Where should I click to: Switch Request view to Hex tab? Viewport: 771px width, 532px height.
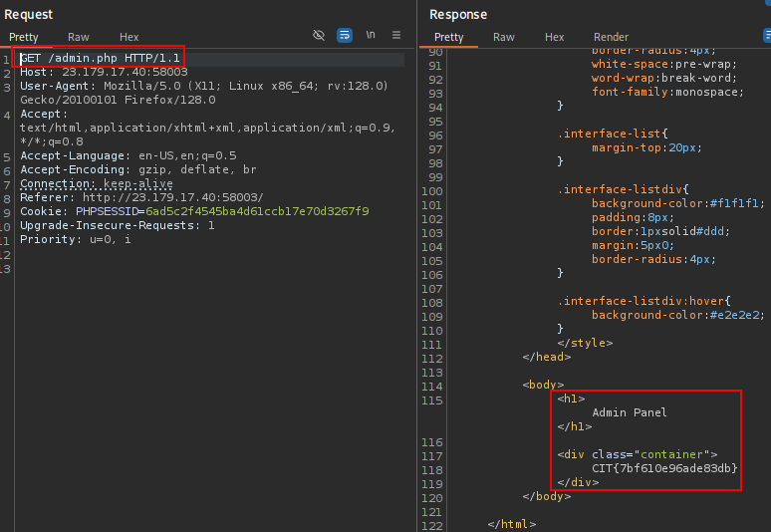[x=129, y=37]
